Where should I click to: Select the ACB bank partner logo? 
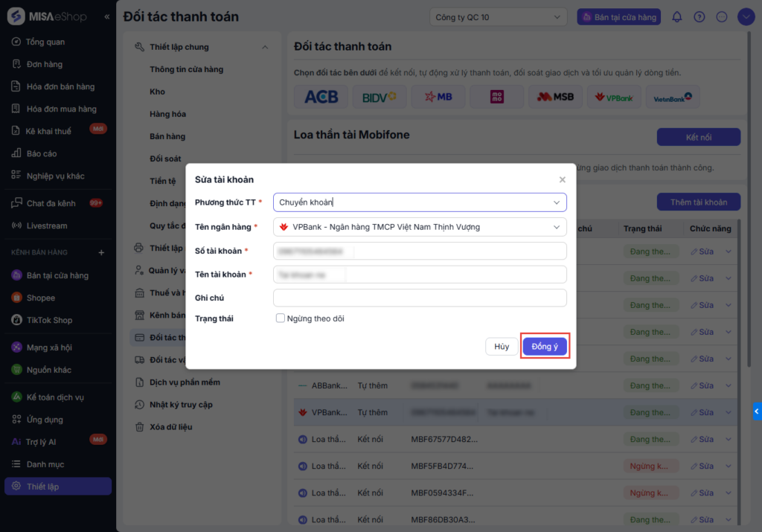click(x=321, y=97)
